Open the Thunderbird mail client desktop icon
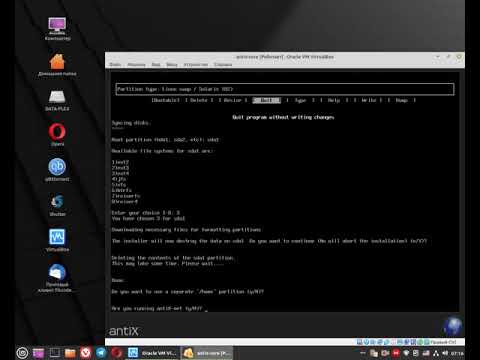Viewport: 480px width, 360px height. (x=57, y=278)
